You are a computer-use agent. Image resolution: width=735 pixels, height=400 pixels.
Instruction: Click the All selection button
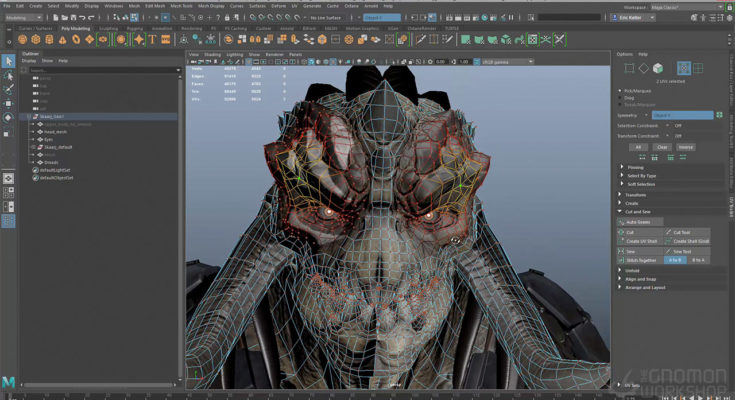[638, 147]
